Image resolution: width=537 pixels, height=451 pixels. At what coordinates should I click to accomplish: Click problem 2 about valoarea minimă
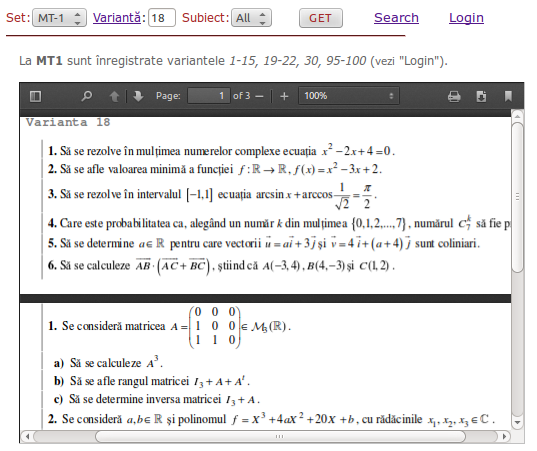click(215, 169)
